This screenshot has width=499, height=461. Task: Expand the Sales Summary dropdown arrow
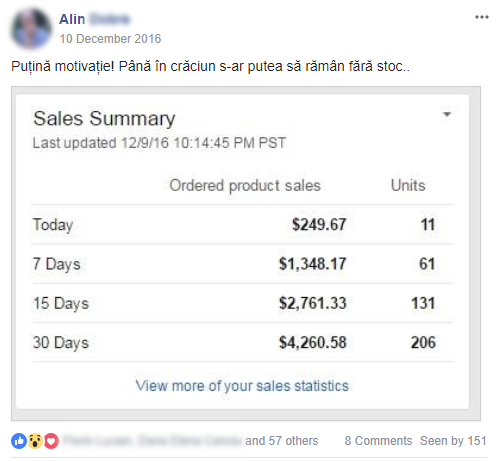pyautogui.click(x=447, y=114)
